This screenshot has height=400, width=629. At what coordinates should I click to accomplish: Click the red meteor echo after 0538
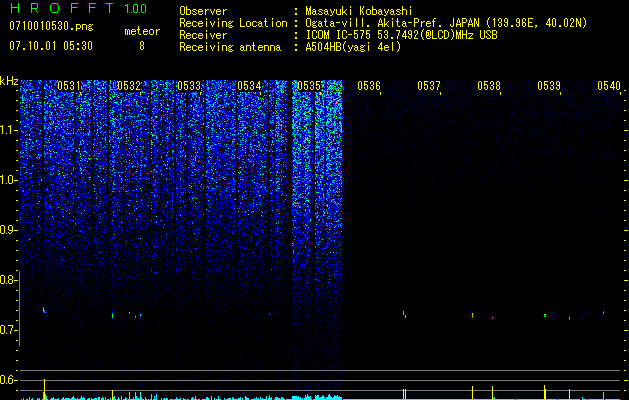tap(493, 318)
